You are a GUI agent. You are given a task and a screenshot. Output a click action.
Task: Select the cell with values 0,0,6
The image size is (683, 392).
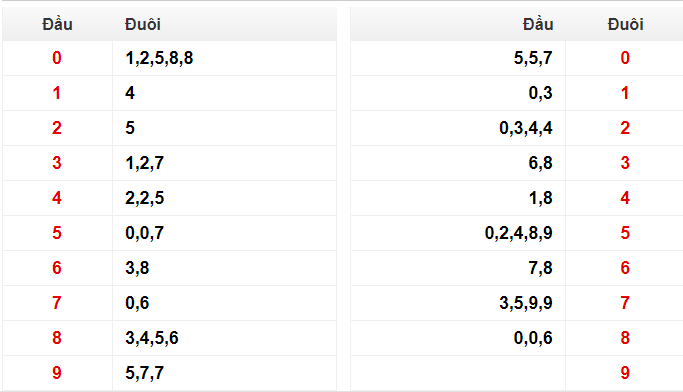tap(458, 338)
